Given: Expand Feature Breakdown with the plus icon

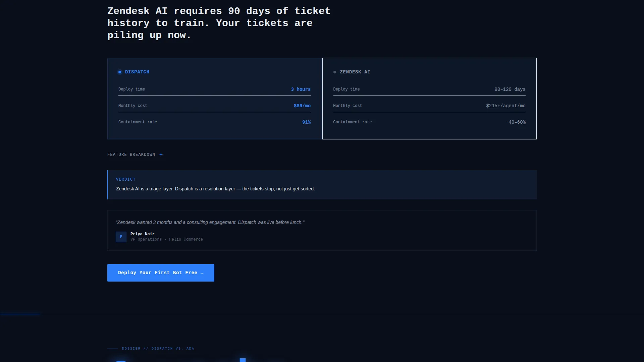Looking at the screenshot, I should (x=161, y=155).
